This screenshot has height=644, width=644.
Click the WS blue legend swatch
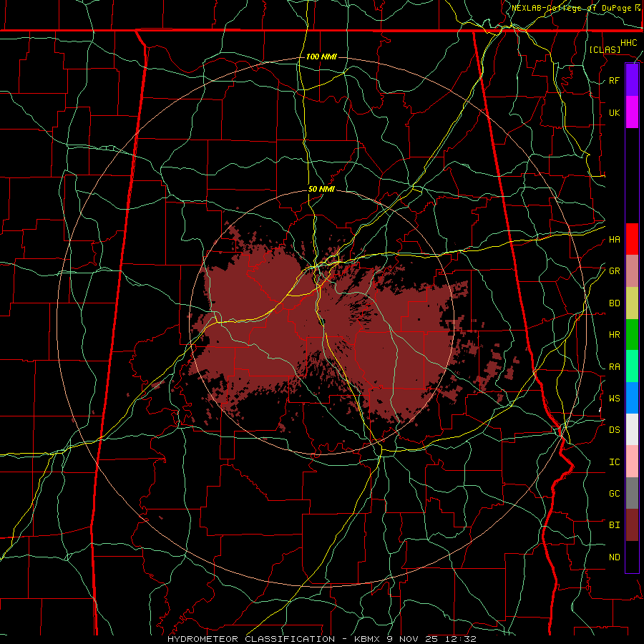pyautogui.click(x=632, y=398)
